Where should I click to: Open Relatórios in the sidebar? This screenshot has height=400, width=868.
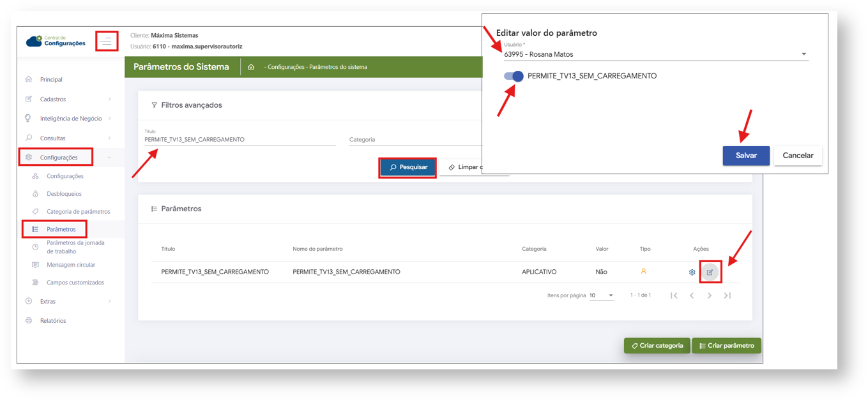coord(52,321)
